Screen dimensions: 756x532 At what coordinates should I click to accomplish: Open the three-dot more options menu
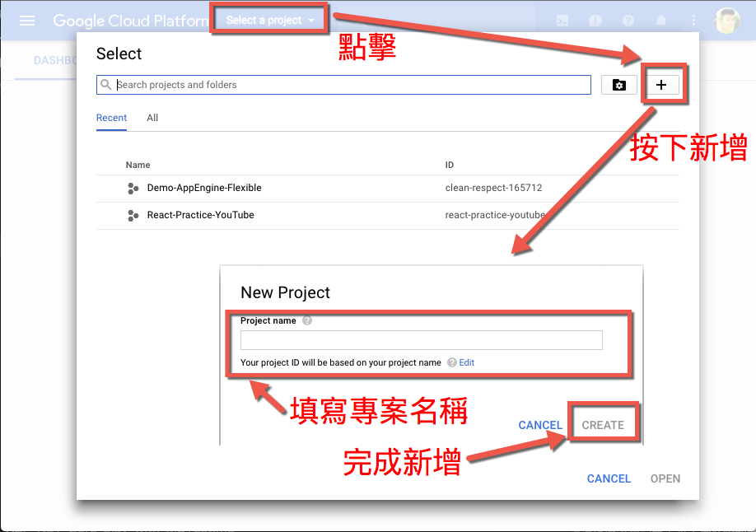693,21
